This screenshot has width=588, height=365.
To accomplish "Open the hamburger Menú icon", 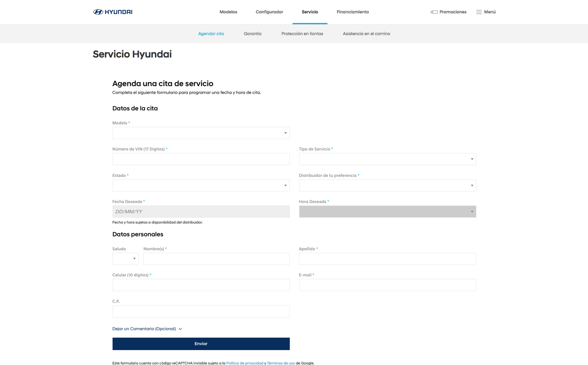I will [x=479, y=12].
